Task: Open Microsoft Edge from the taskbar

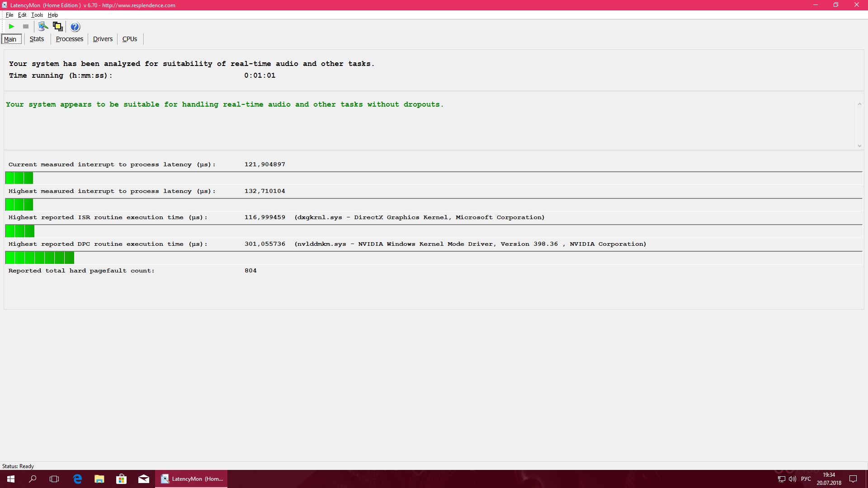Action: (77, 479)
